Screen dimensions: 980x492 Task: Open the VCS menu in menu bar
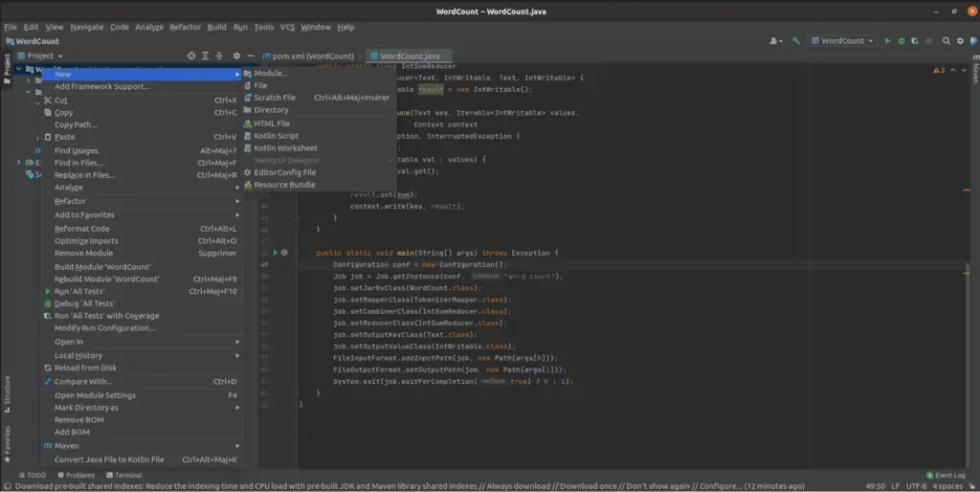click(287, 27)
